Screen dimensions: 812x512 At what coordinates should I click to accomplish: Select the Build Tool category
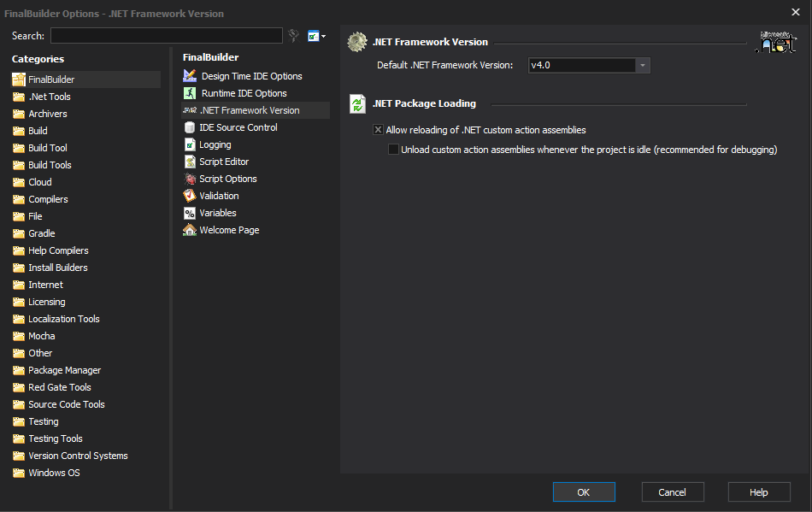48,148
